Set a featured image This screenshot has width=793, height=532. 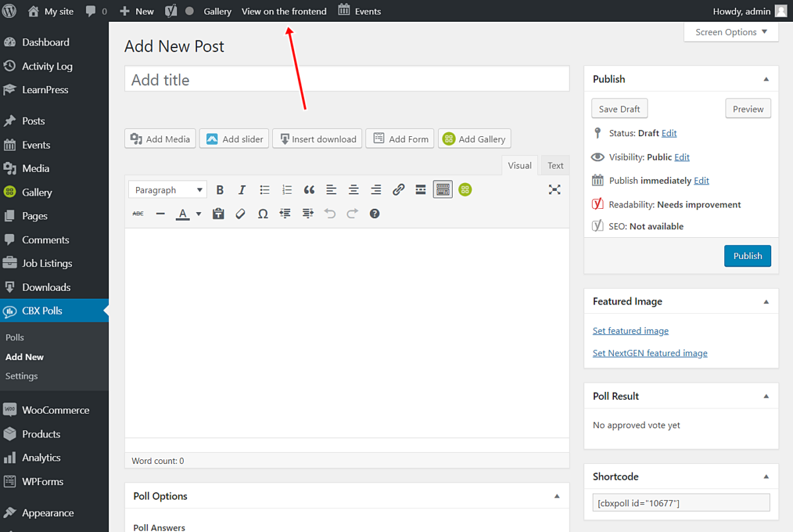coord(630,330)
